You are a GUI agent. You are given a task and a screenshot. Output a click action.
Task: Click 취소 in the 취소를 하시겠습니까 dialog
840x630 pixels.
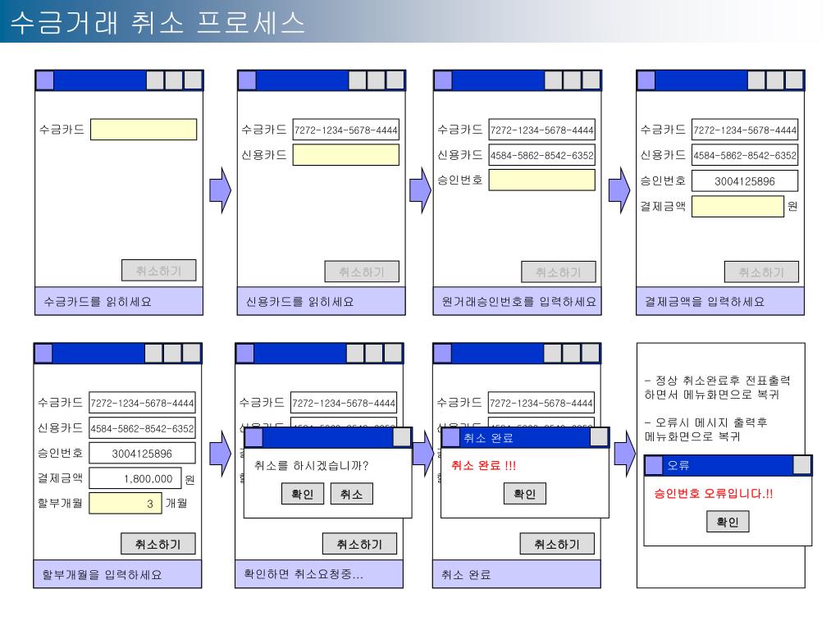351,494
